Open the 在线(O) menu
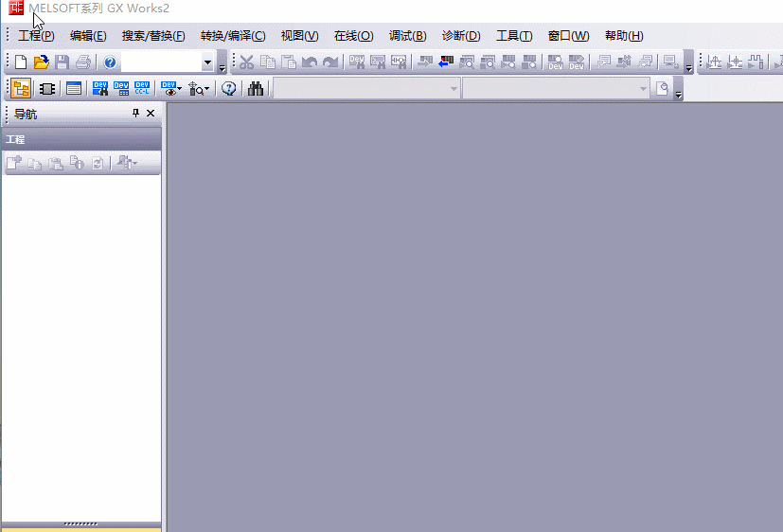 [353, 36]
